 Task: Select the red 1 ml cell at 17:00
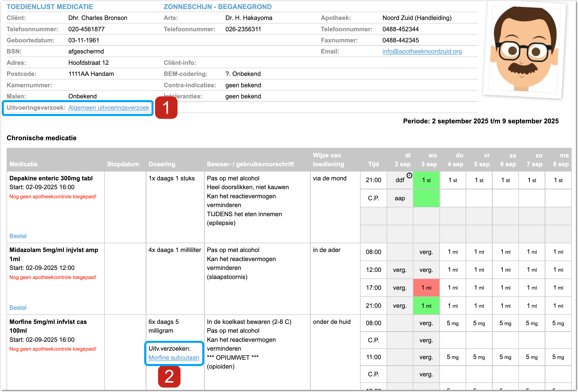point(426,288)
